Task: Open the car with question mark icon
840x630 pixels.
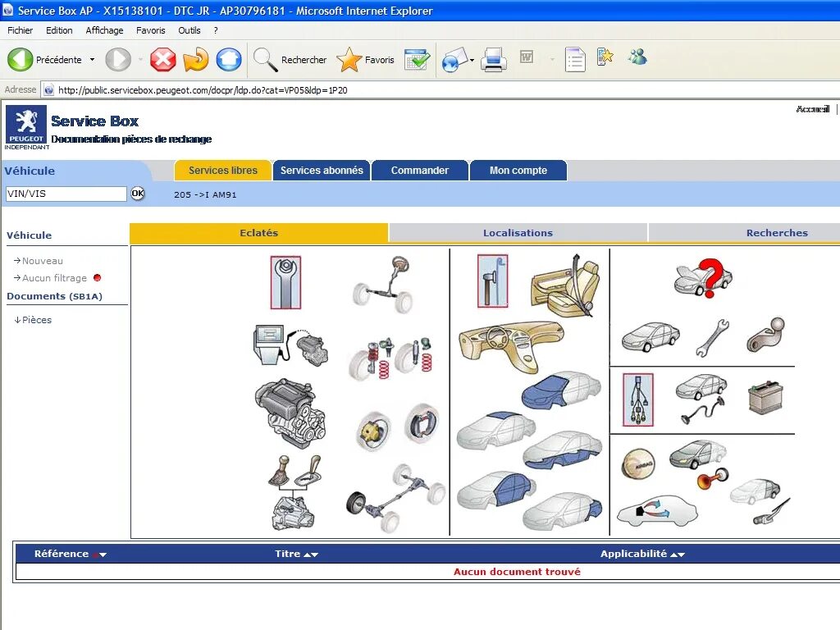Action: coord(703,278)
